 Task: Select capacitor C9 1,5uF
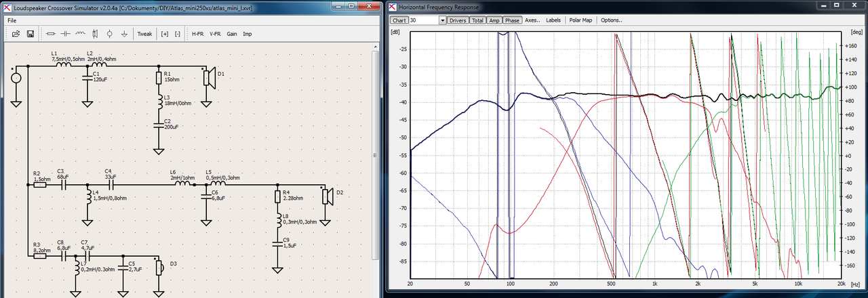pyautogui.click(x=277, y=244)
